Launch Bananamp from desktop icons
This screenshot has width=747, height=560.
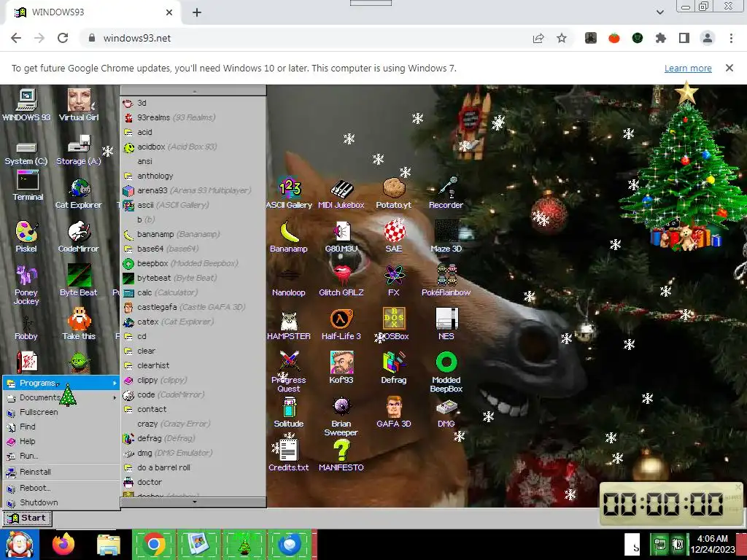click(x=289, y=237)
